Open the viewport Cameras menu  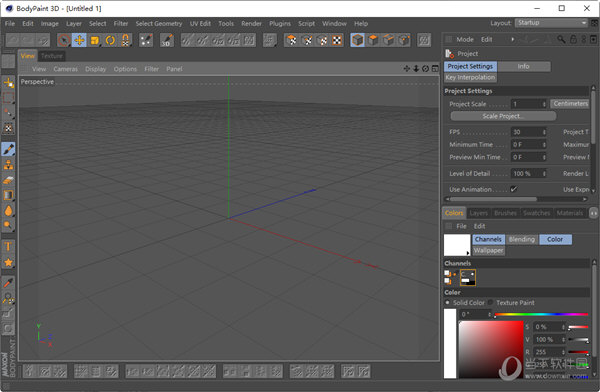[65, 69]
